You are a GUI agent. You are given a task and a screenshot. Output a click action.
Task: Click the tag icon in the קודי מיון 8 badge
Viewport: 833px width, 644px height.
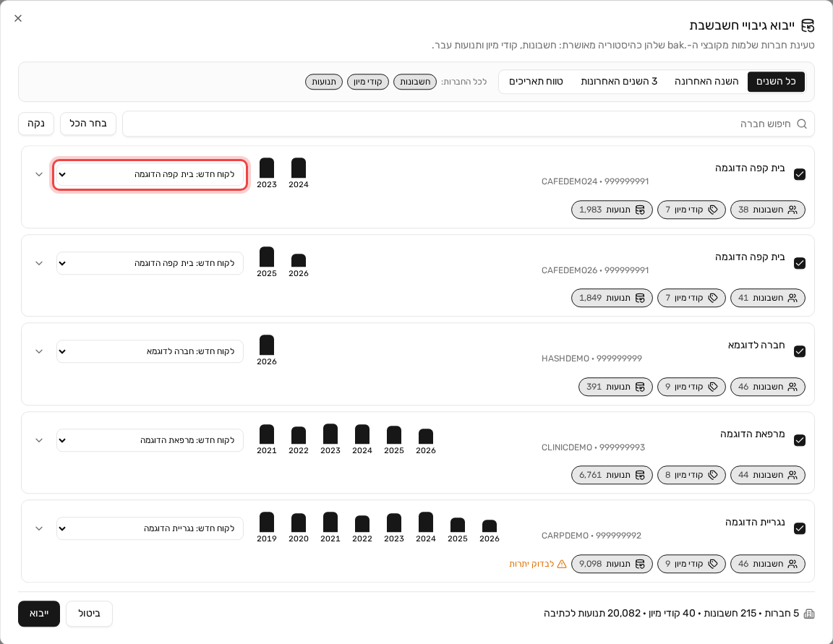(x=713, y=475)
